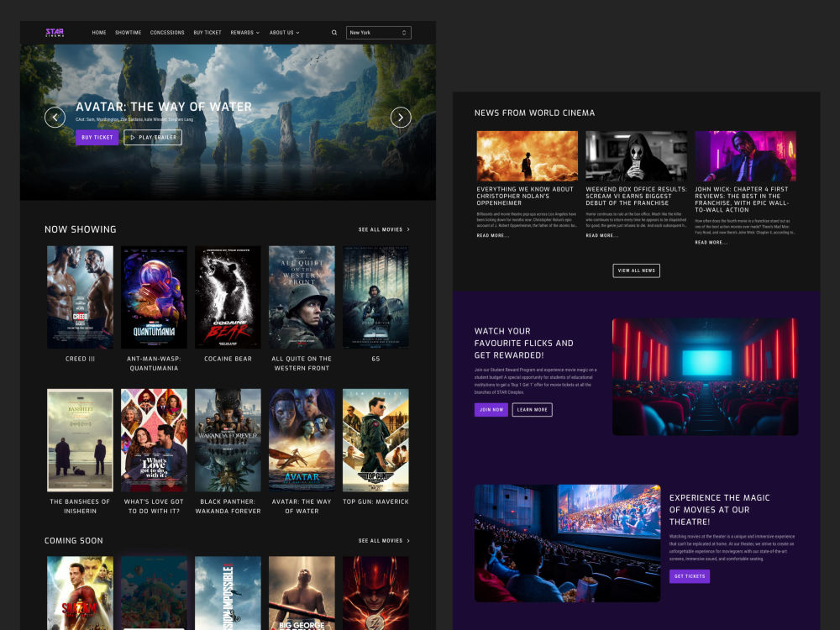The width and height of the screenshot is (840, 630).
Task: Open the search magnifier icon
Action: pos(334,33)
